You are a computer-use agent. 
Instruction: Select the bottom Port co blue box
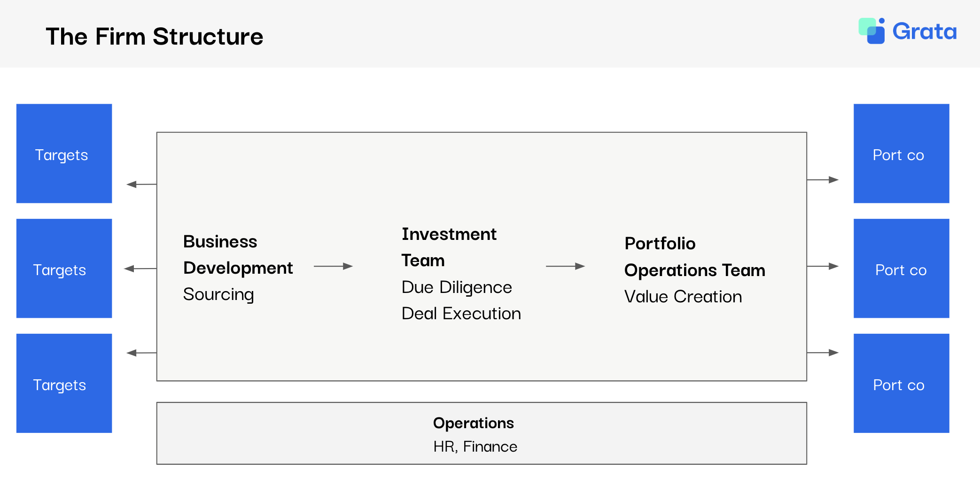point(901,383)
